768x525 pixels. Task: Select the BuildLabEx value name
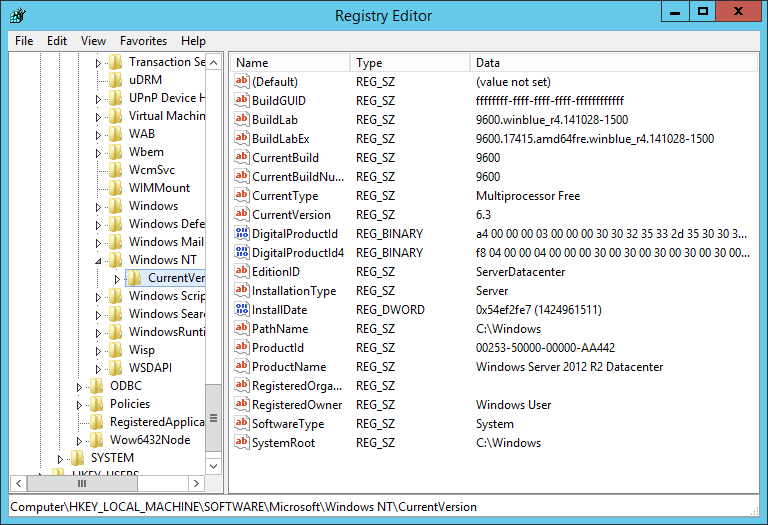point(281,139)
